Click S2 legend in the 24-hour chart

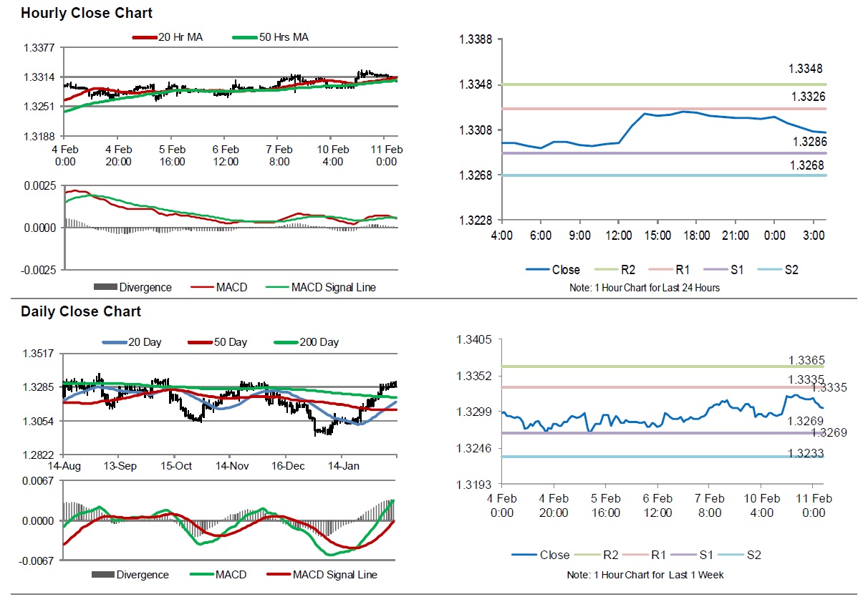coord(778,270)
